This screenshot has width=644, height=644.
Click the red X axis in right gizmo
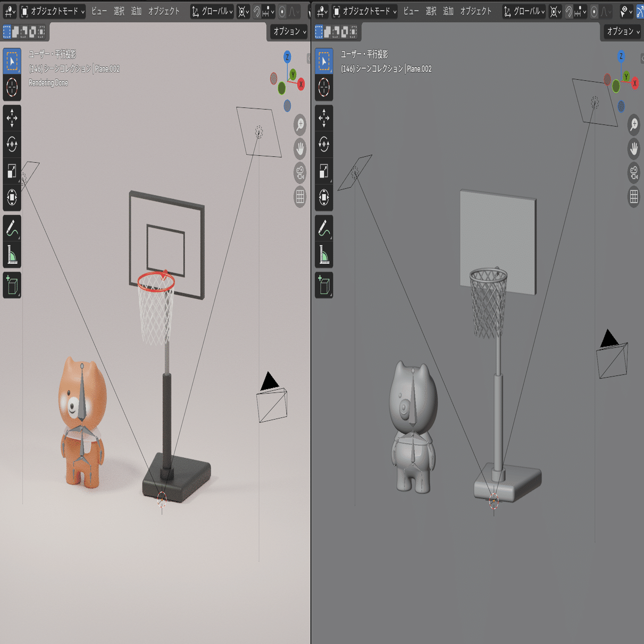pos(634,83)
